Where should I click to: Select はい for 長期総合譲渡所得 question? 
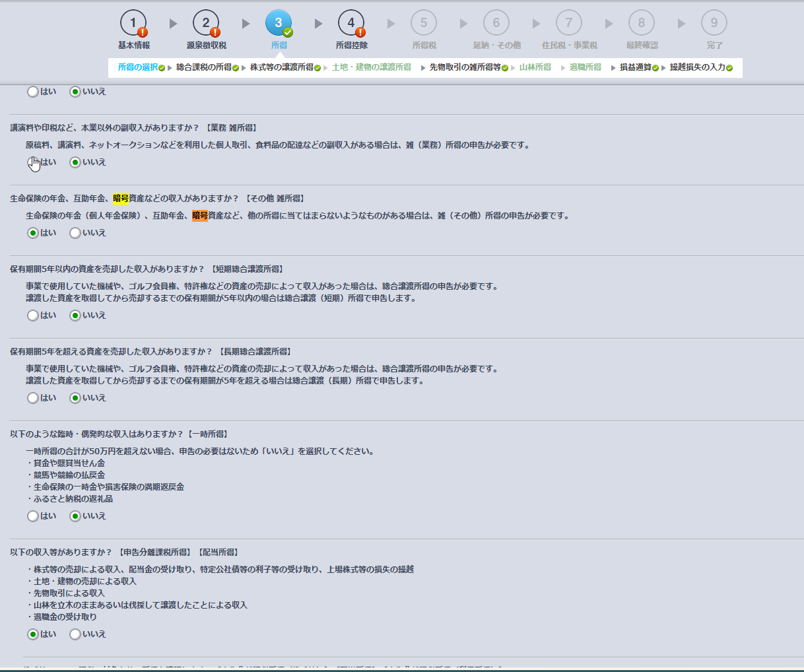pos(33,398)
